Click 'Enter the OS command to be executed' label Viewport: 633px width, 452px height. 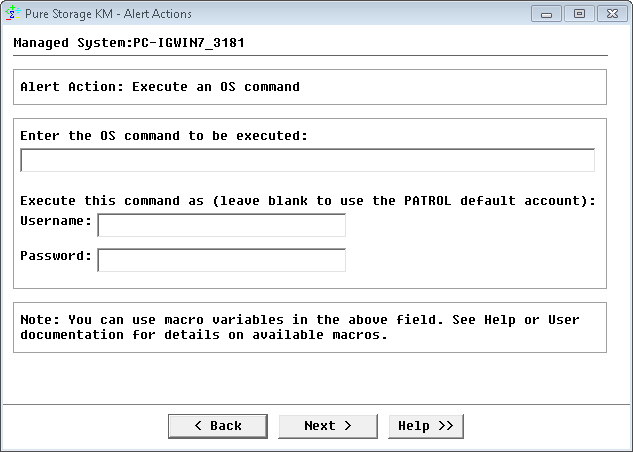coord(163,135)
